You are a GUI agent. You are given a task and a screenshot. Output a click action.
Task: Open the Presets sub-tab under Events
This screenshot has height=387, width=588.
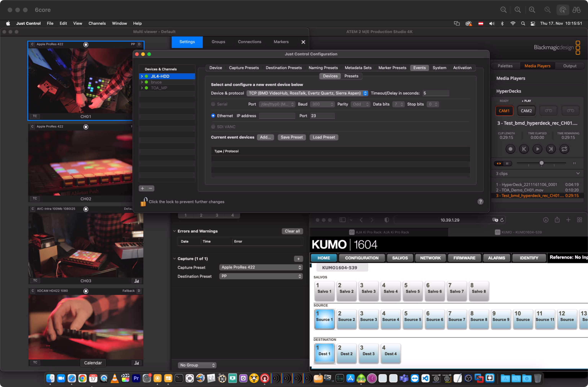(351, 76)
